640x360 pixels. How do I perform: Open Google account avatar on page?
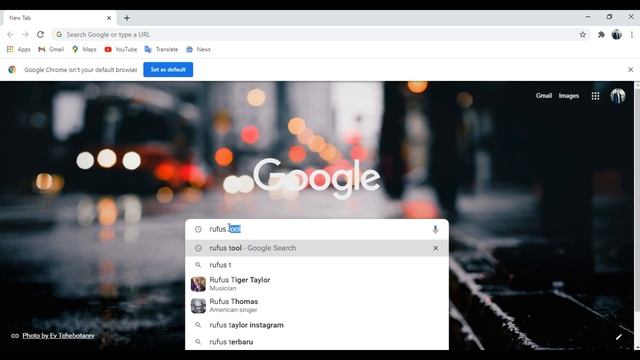[618, 96]
